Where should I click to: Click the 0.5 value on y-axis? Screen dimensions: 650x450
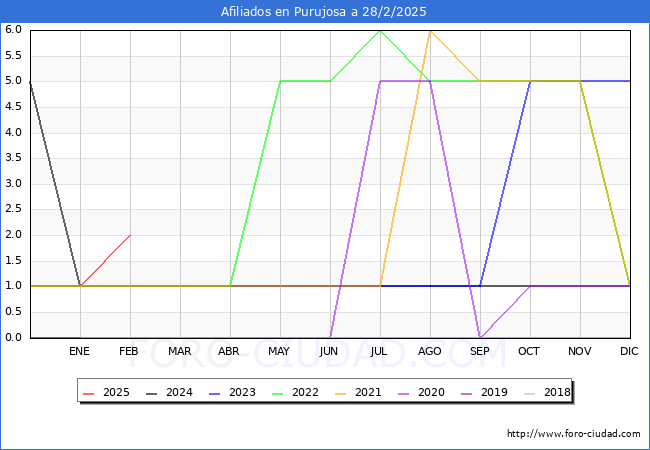coord(13,312)
